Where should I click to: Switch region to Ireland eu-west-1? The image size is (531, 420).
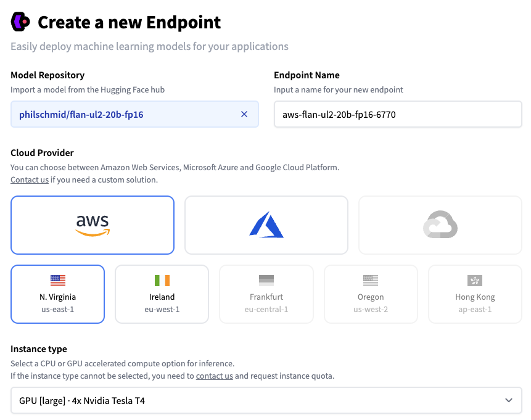162,294
